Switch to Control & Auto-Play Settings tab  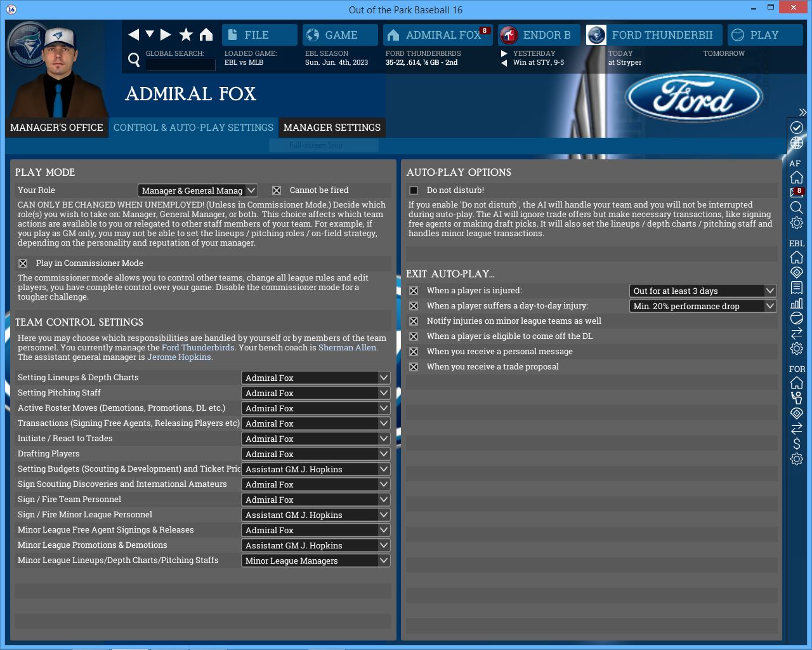[193, 128]
